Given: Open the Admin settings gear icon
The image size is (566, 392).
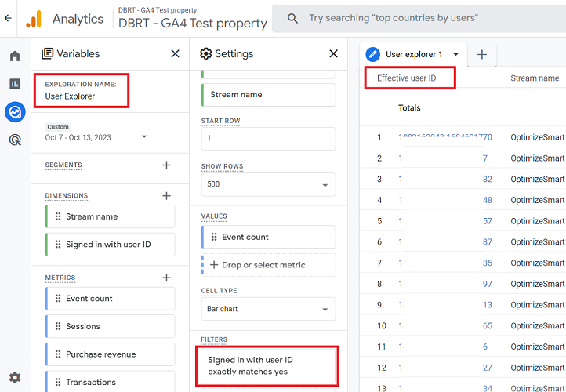Looking at the screenshot, I should (x=15, y=377).
